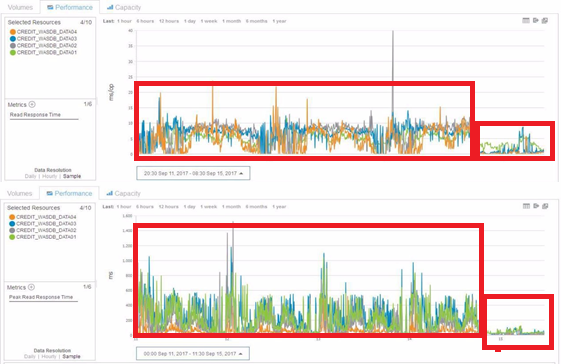Switch to Volumes tab above Read Response Time panel
The image size is (561, 364).
point(20,7)
